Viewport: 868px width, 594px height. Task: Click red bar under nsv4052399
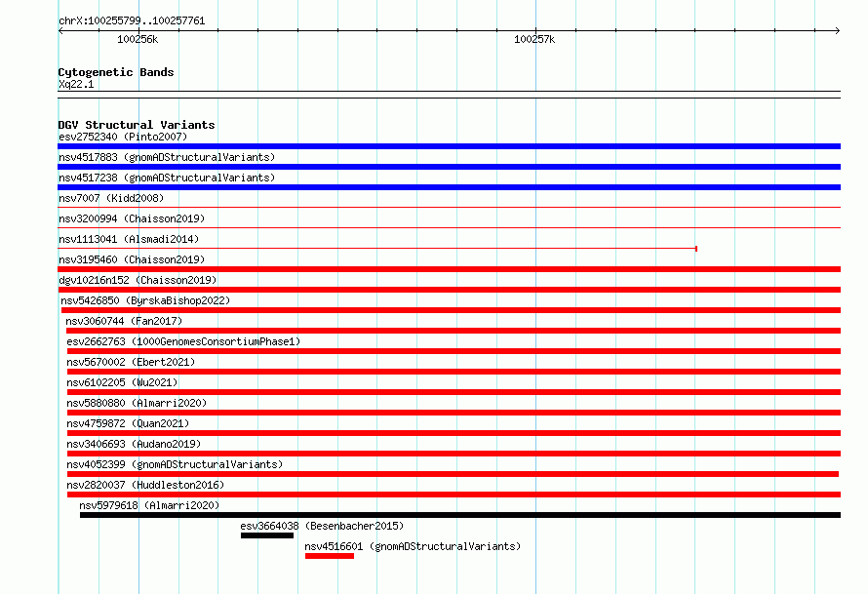click(x=453, y=474)
